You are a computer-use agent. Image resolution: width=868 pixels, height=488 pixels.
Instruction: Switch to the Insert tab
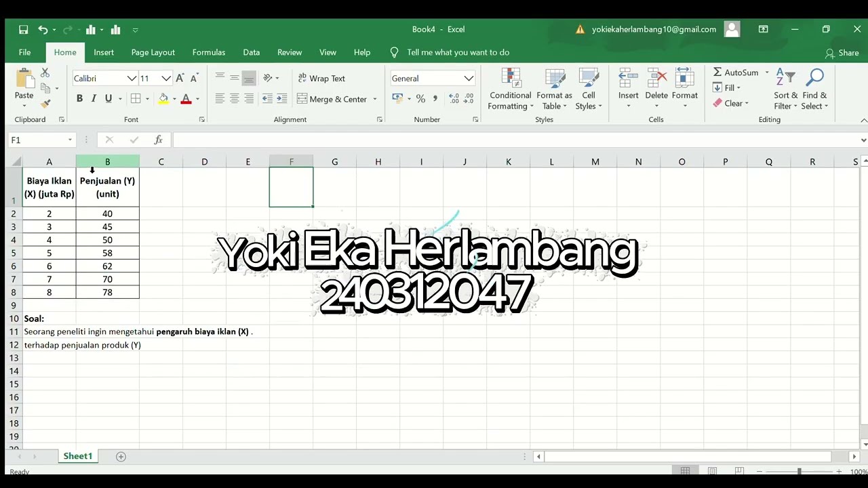coord(104,52)
